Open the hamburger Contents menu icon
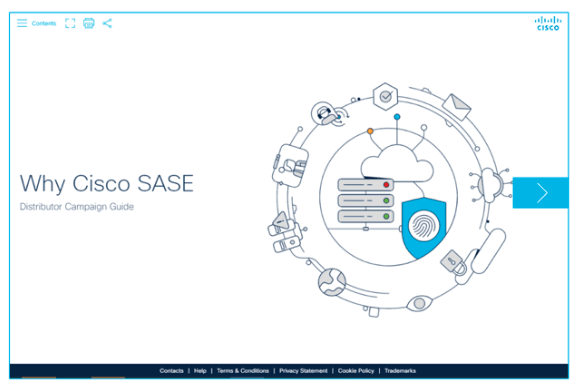The image size is (576, 389). (x=22, y=23)
